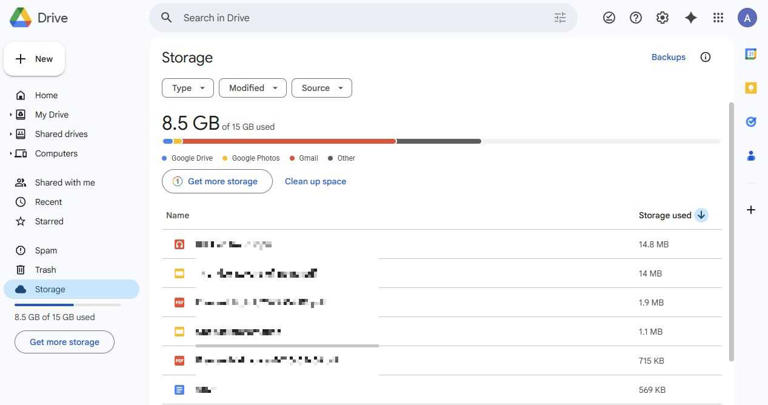Open the Calendar side panel icon
768x405 pixels.
750,54
